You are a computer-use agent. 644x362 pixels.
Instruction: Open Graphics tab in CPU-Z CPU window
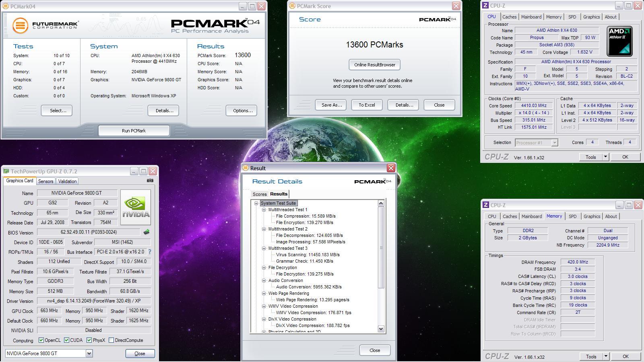click(591, 17)
